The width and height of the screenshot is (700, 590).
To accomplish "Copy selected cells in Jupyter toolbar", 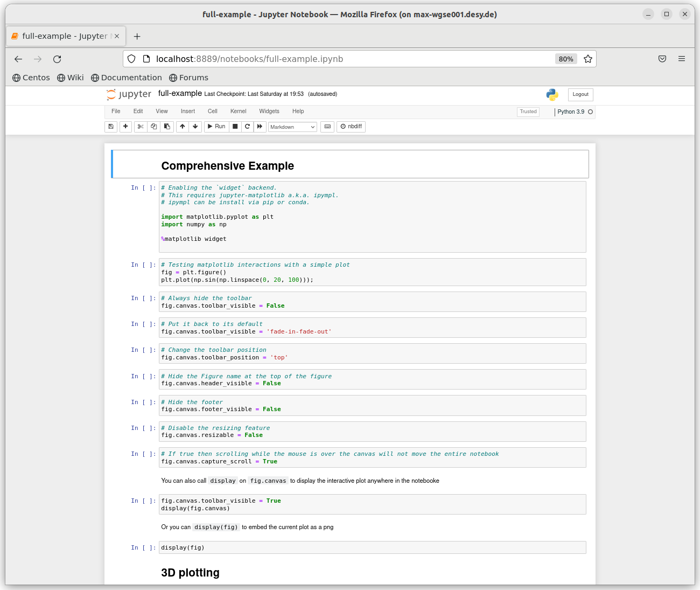I will [154, 127].
